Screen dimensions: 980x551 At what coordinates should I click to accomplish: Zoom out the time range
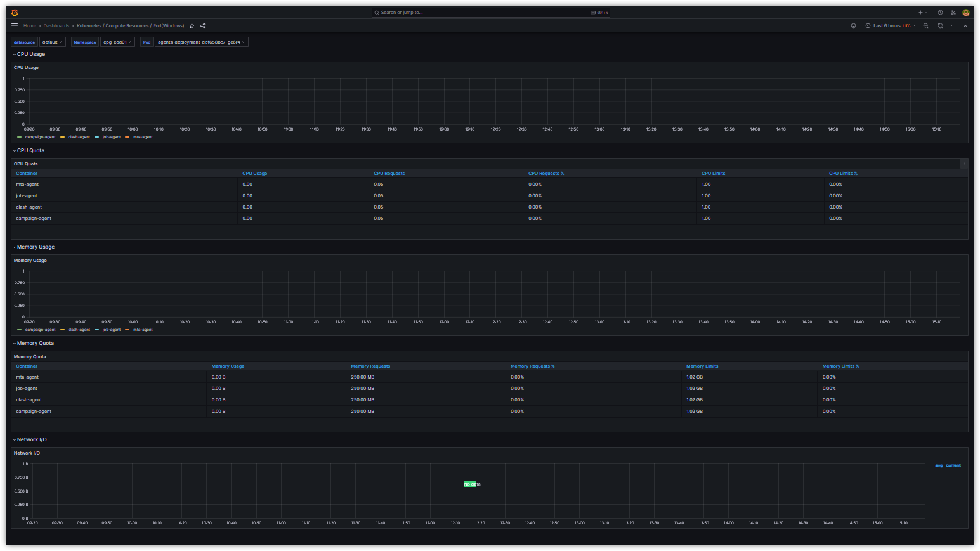tap(926, 26)
